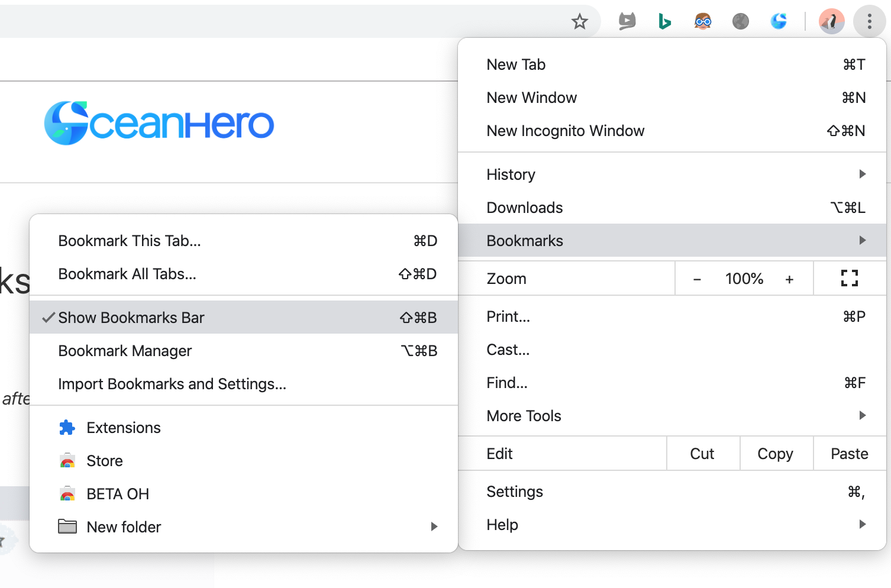
Task: Click the OceanHero logo on the page
Action: tap(159, 123)
